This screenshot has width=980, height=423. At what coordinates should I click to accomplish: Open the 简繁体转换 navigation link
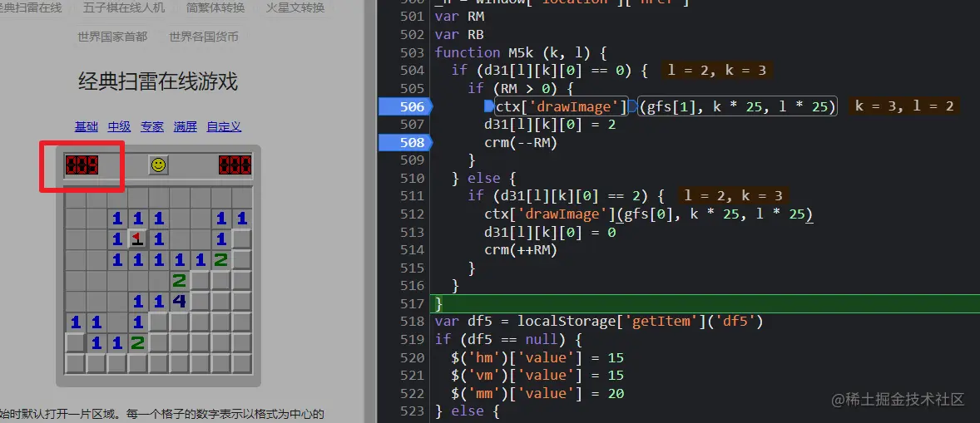(215, 7)
